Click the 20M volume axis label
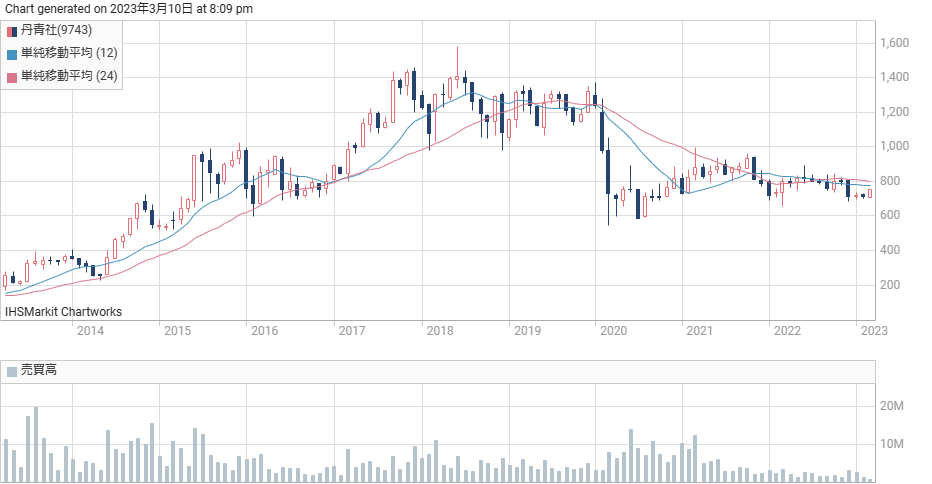 pyautogui.click(x=892, y=406)
